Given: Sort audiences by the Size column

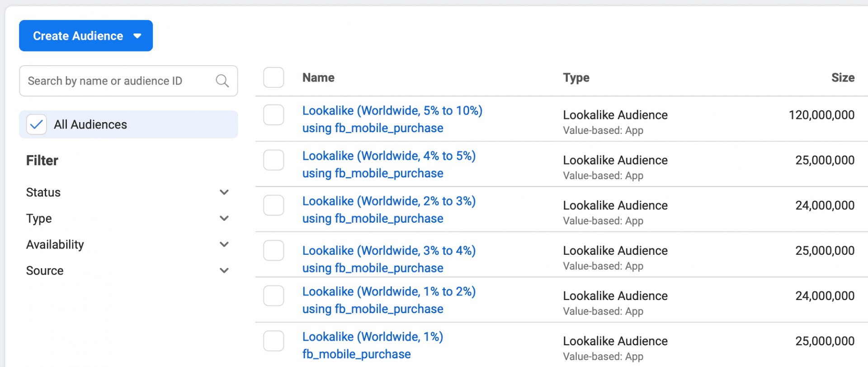Looking at the screenshot, I should point(842,77).
